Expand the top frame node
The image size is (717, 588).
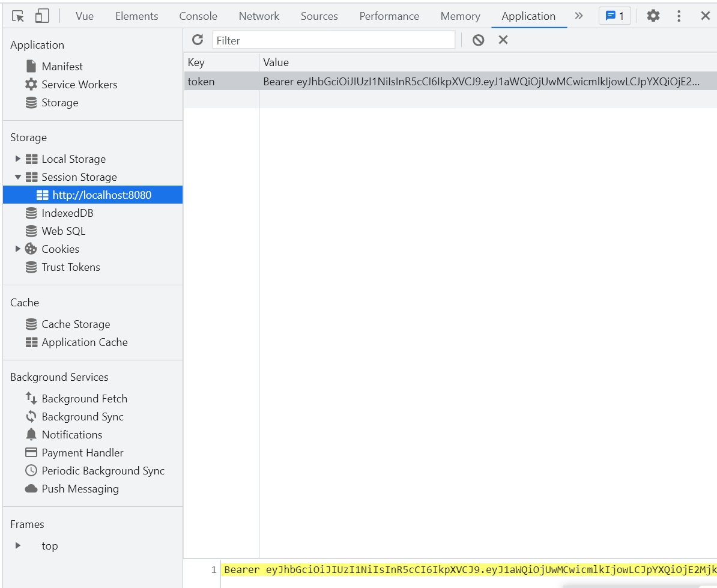pos(18,546)
